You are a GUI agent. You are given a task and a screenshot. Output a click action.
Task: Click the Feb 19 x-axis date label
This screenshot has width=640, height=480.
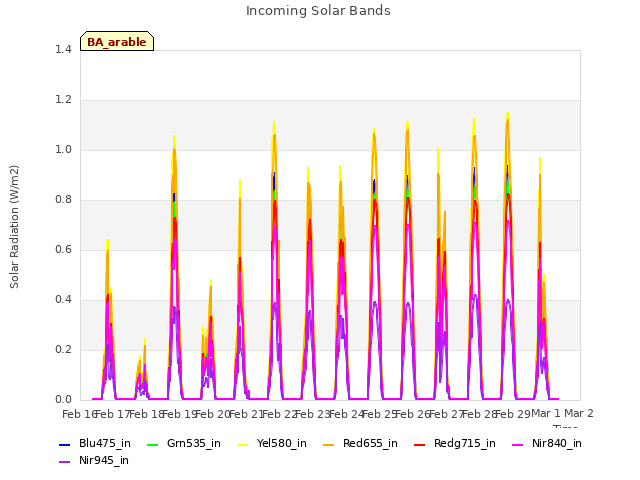179,414
